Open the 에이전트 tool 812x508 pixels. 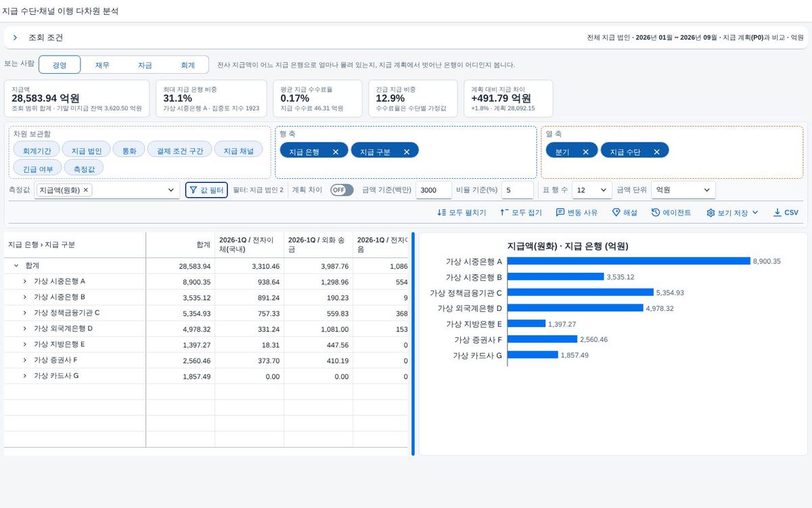[671, 213]
